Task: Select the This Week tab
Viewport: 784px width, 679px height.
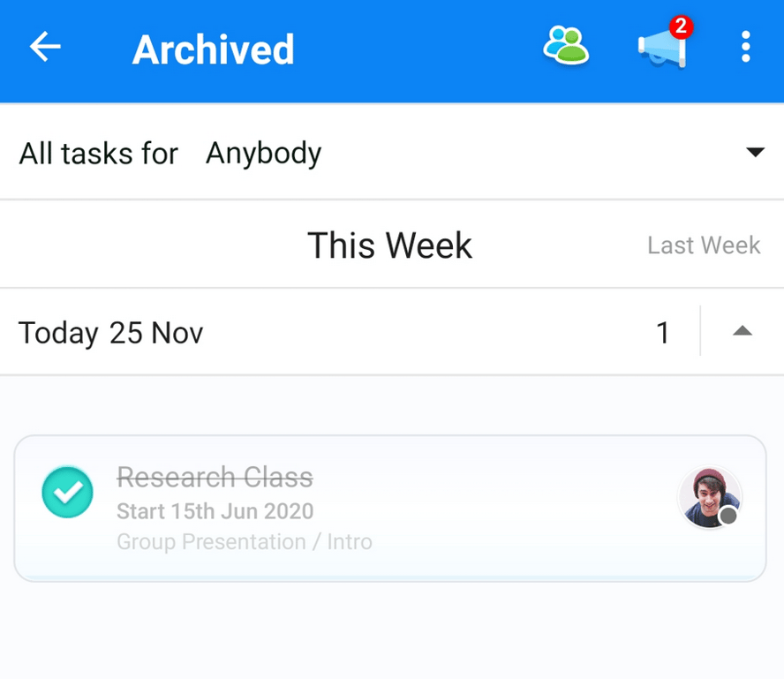Action: 389,245
